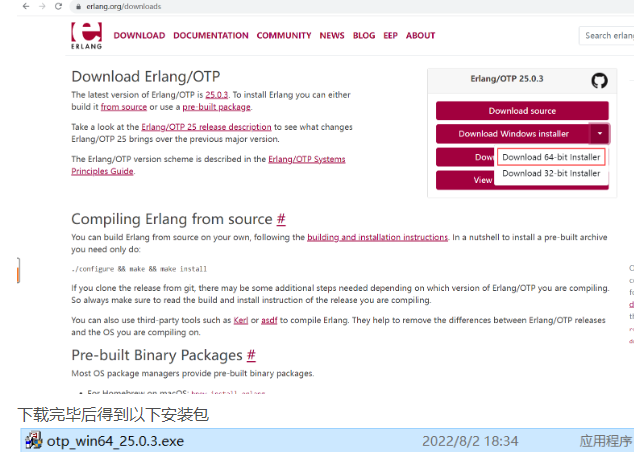This screenshot has height=468, width=634.
Task: Click the padlock icon in address bar
Action: pyautogui.click(x=78, y=6)
